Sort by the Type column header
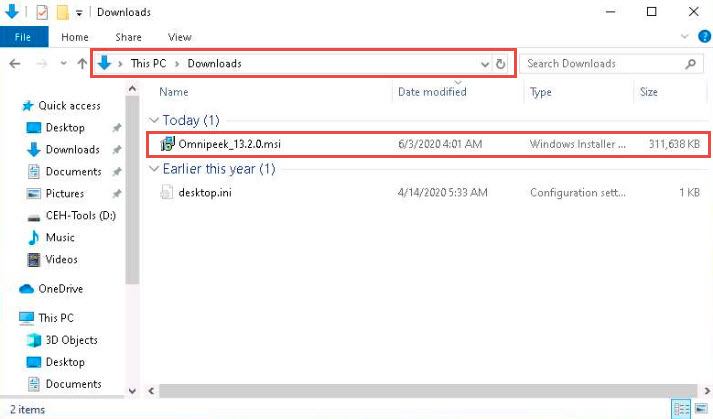Viewport: 713px width, 419px height. 541,92
